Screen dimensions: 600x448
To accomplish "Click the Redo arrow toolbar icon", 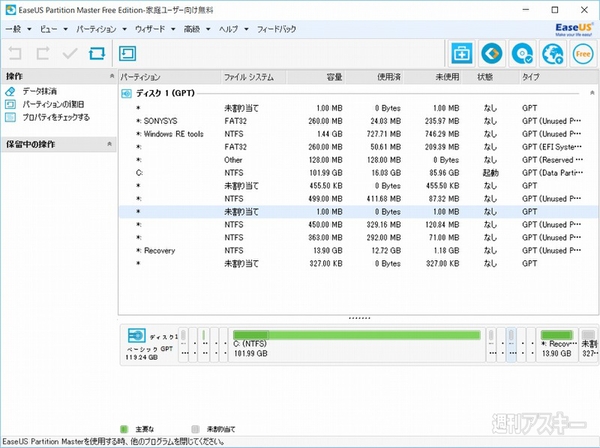I will pyautogui.click(x=42, y=54).
